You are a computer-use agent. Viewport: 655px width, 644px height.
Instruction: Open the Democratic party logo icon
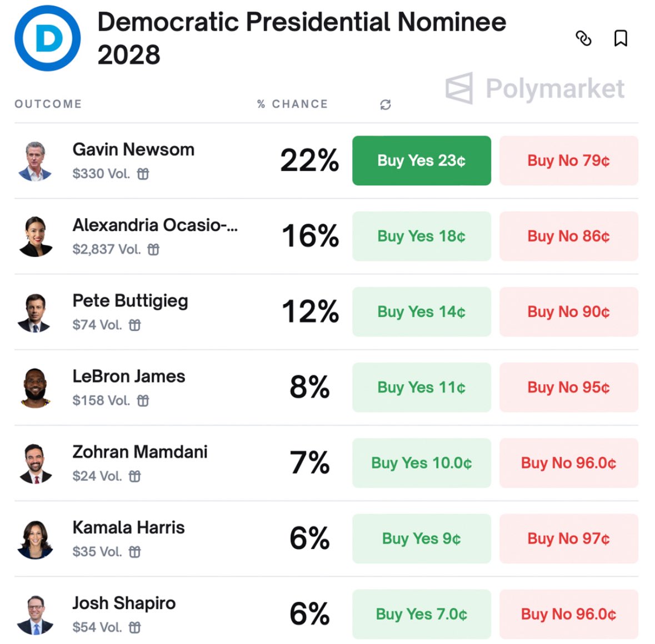click(x=48, y=38)
